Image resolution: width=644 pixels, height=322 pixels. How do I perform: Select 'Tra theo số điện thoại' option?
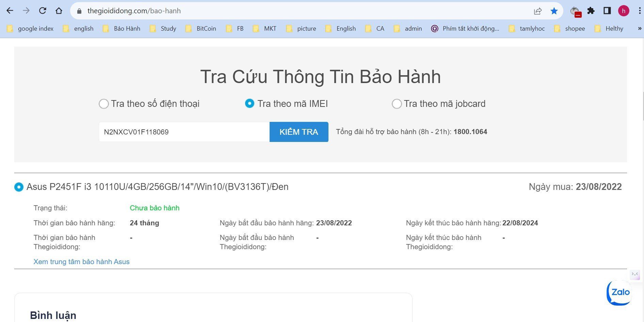pyautogui.click(x=103, y=104)
